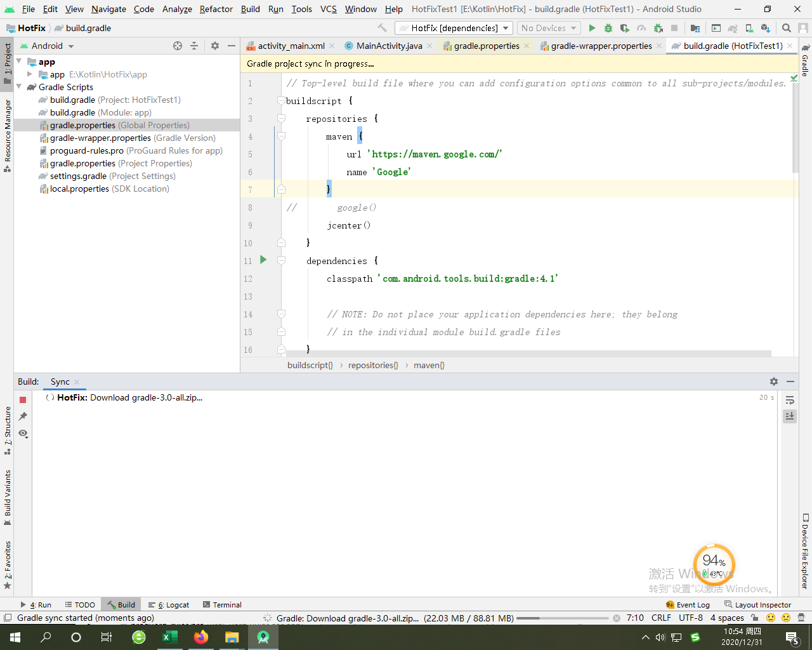Cancel the Gradle download progress
Image resolution: width=812 pixels, height=650 pixels.
617,618
